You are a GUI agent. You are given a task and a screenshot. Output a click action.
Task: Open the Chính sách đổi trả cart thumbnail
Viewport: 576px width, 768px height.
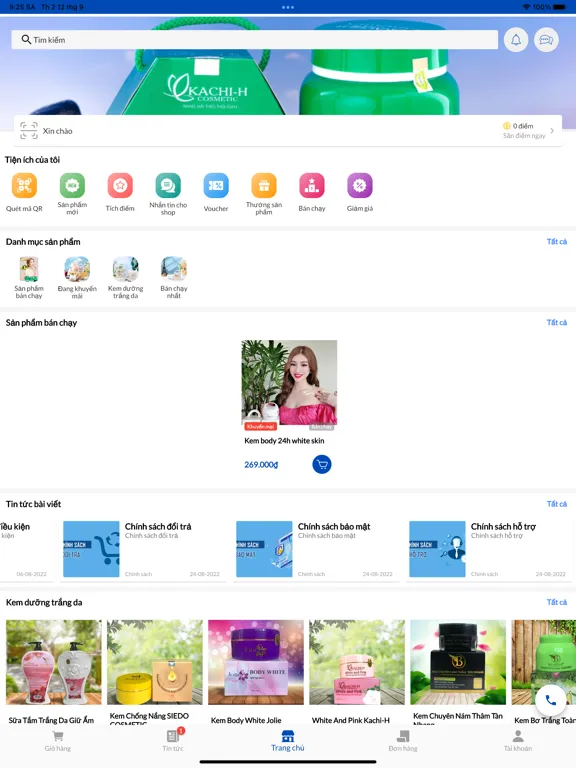(x=91, y=549)
